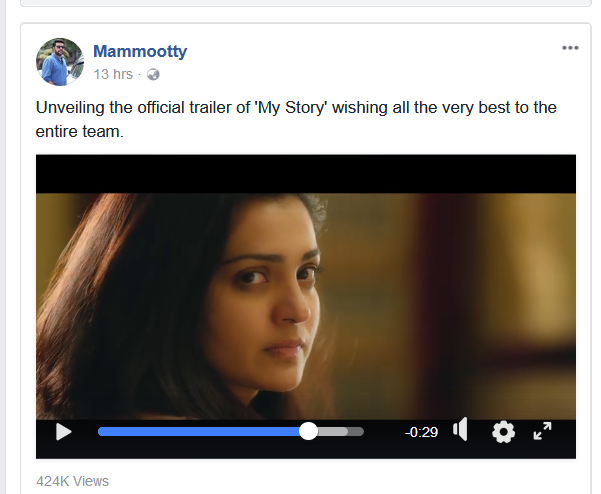Play the video trailer
This screenshot has height=494, width=601.
(x=63, y=432)
